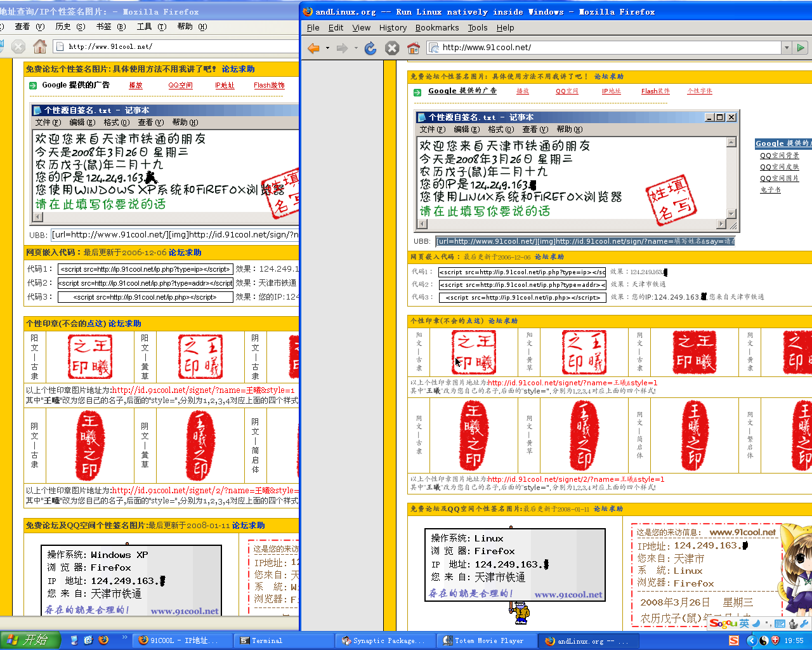Click first 阳文古隶 square seal image in andLinux window
This screenshot has height=650, width=812.
tap(474, 352)
